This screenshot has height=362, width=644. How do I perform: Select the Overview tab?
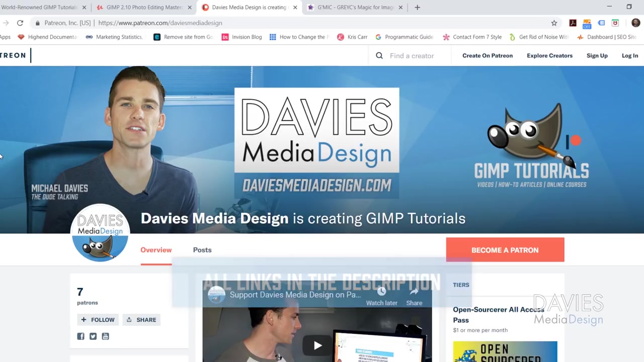point(156,250)
